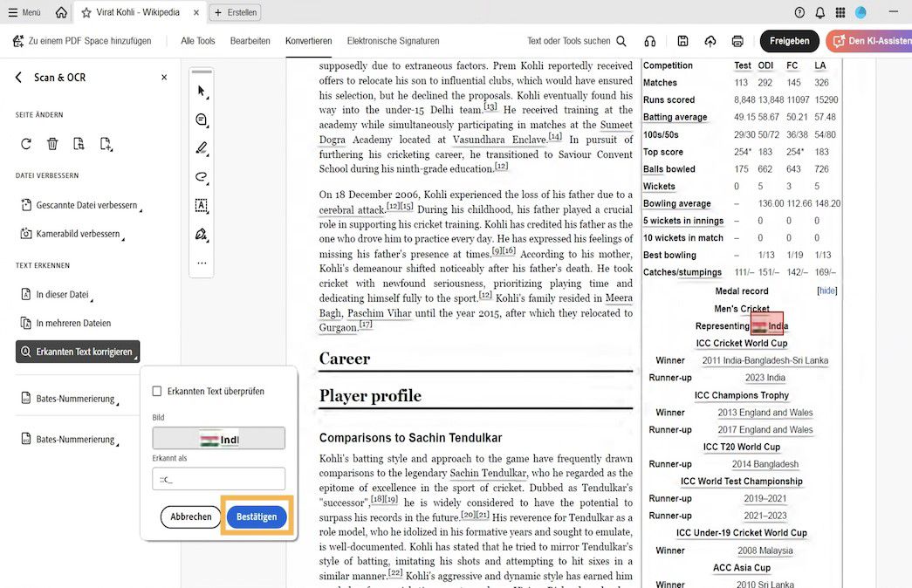Image resolution: width=912 pixels, height=588 pixels.
Task: Edit the Erkannt als text field
Action: pyautogui.click(x=218, y=478)
